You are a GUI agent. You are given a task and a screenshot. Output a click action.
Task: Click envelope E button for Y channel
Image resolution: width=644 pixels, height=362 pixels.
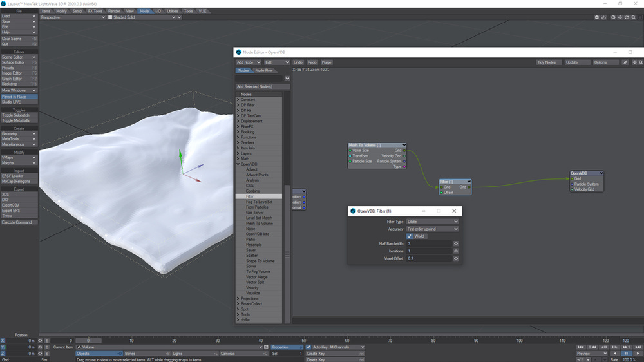coord(46,347)
